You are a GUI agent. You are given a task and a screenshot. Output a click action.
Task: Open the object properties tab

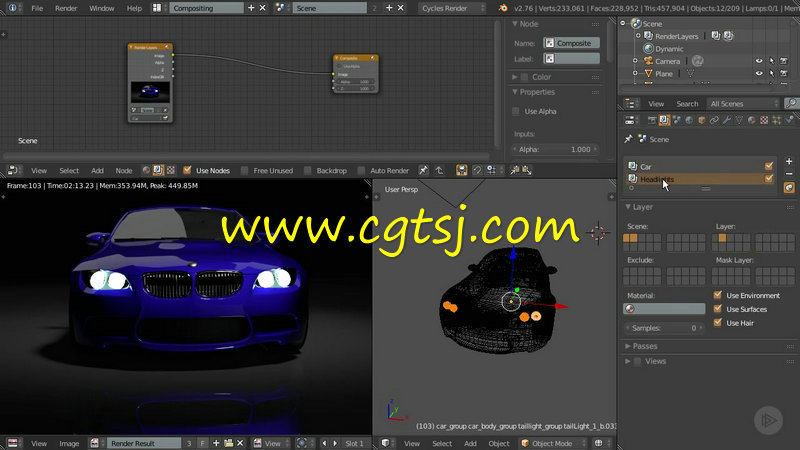click(x=702, y=120)
